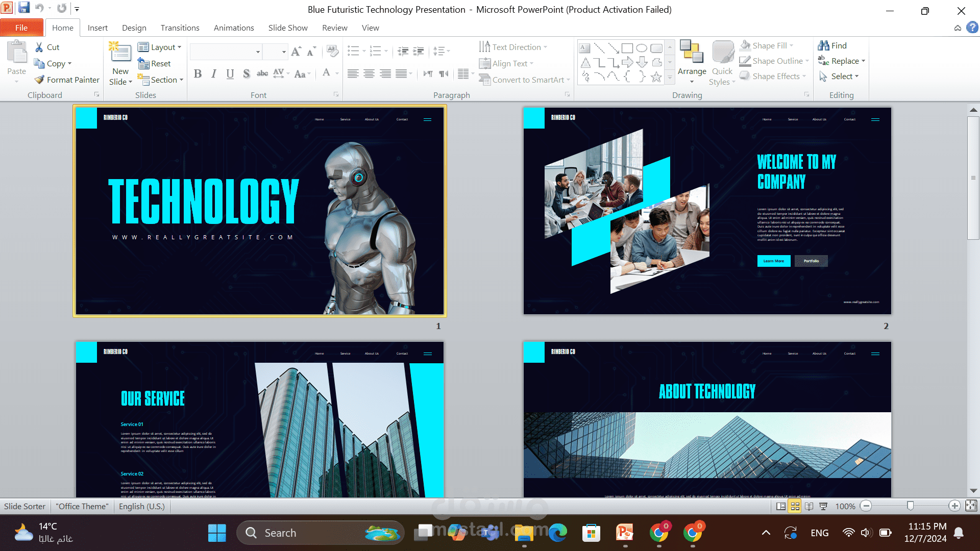The height and width of the screenshot is (551, 980).
Task: Switch to Reading view in status bar
Action: pyautogui.click(x=809, y=506)
